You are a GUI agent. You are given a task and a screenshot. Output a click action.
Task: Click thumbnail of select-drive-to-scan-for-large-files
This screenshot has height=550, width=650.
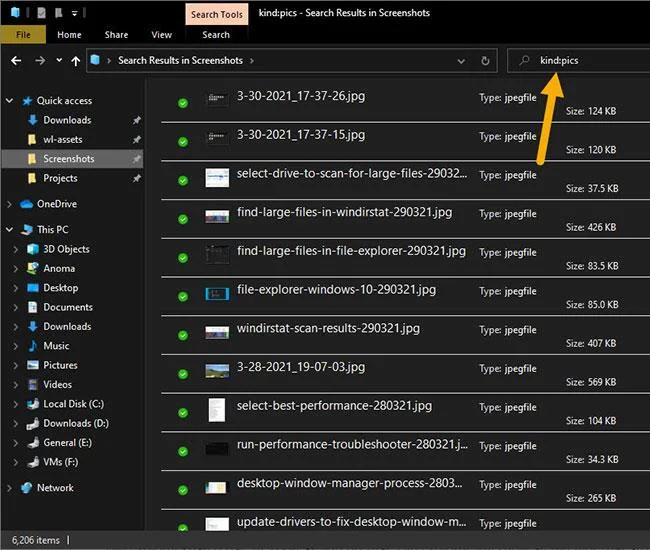(x=217, y=178)
